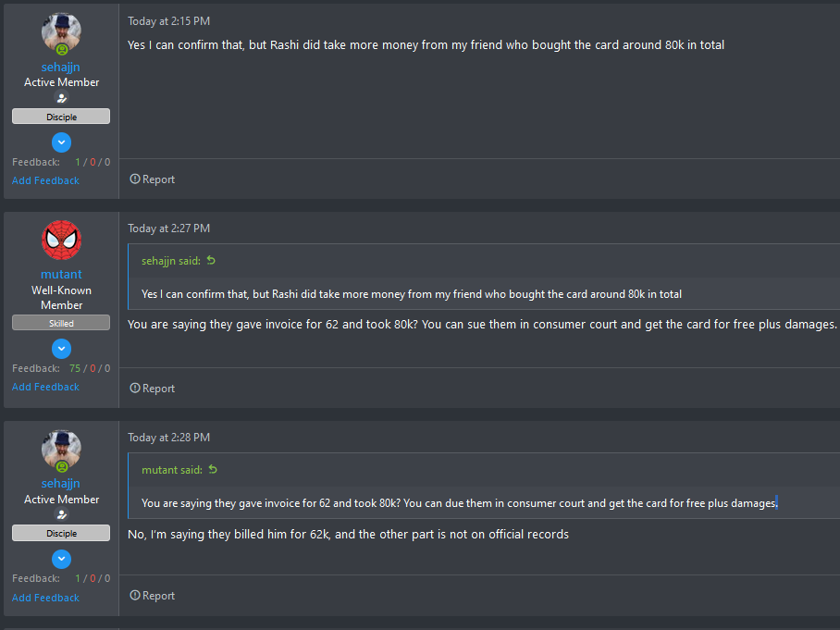Viewport: 840px width, 630px height.
Task: Add Feedback for sehajjn in first post
Action: tap(45, 180)
